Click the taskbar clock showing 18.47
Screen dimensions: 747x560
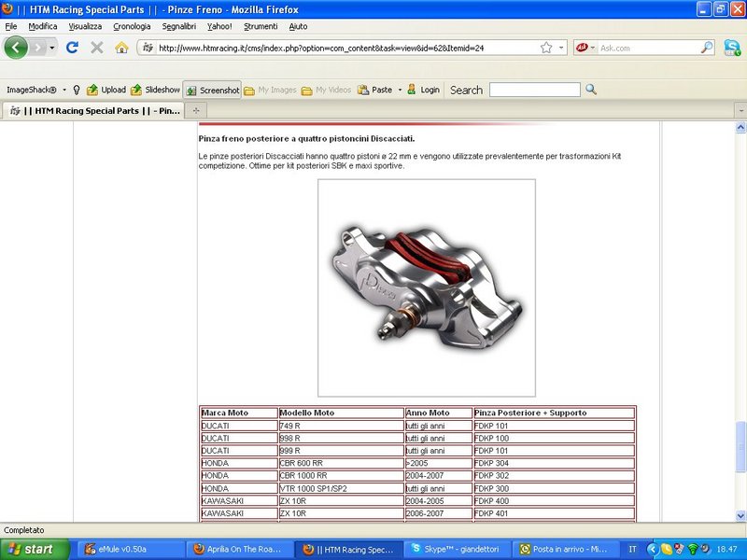(x=727, y=550)
